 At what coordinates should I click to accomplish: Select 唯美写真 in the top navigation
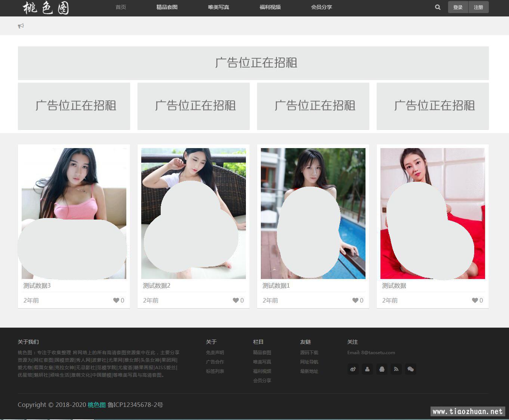(219, 7)
